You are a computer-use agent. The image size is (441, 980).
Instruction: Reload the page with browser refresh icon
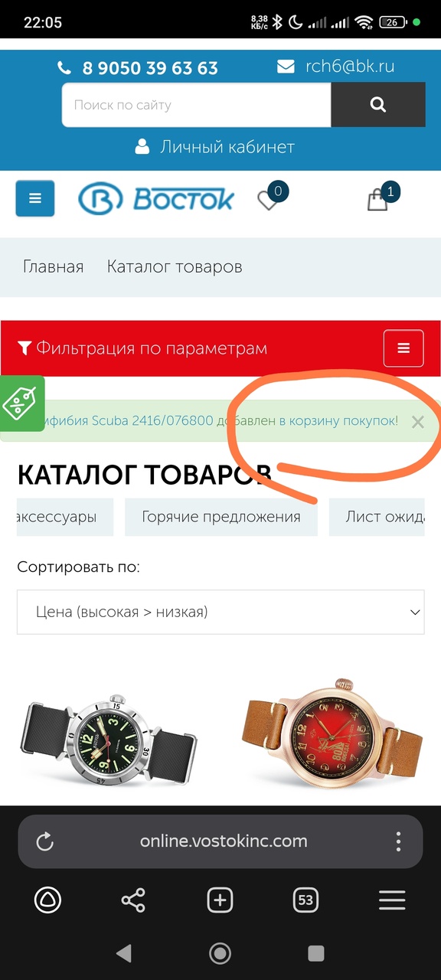click(x=45, y=841)
